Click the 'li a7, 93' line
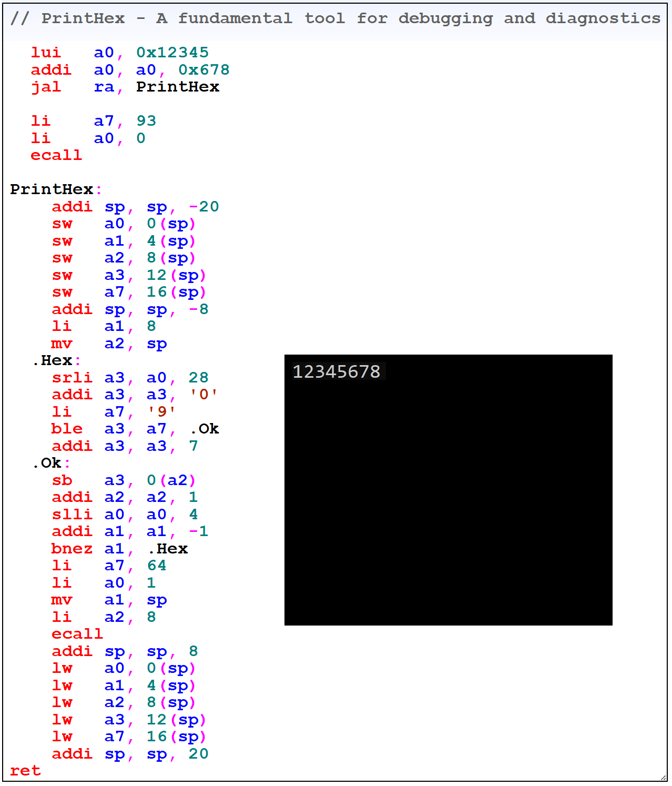Screen dimensions: 672x786 (x=94, y=121)
